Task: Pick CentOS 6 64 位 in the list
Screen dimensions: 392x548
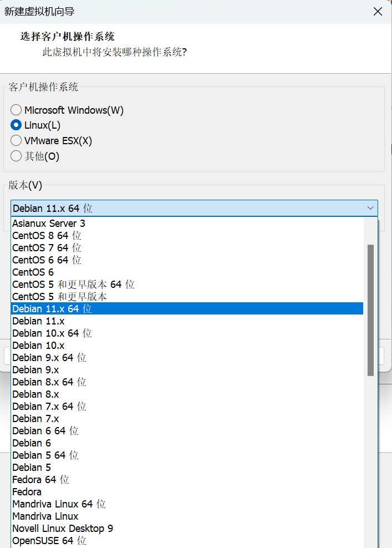Action: [x=187, y=260]
